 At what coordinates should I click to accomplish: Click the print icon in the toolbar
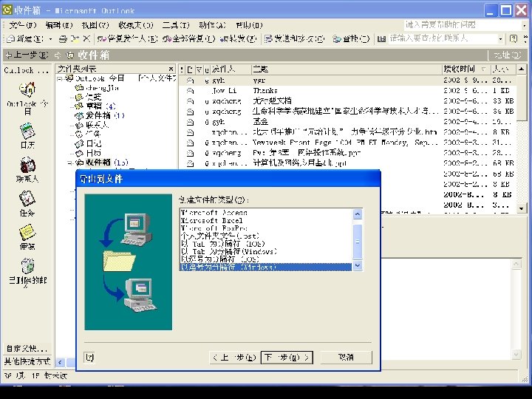pos(63,39)
